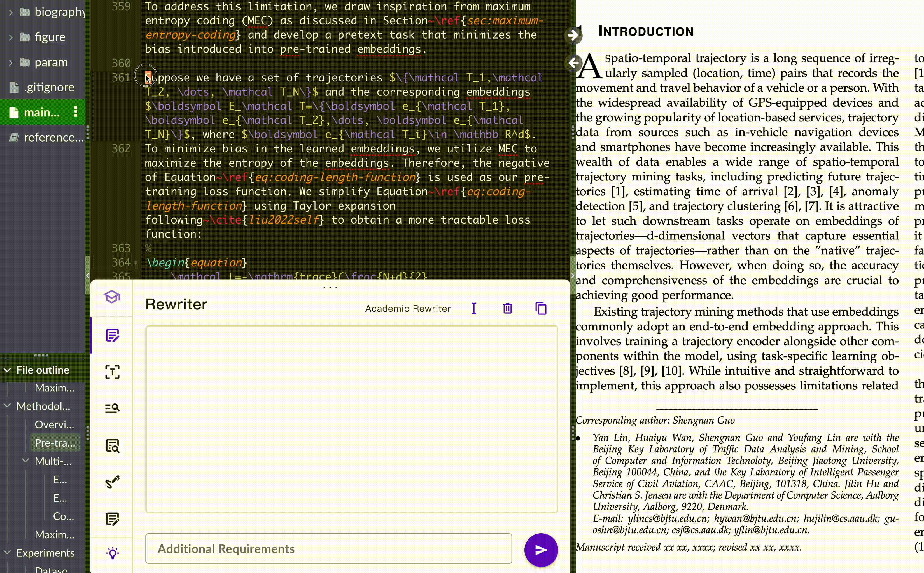Delete Rewriter content with trash icon
Screen dimensions: 924x573
click(507, 309)
